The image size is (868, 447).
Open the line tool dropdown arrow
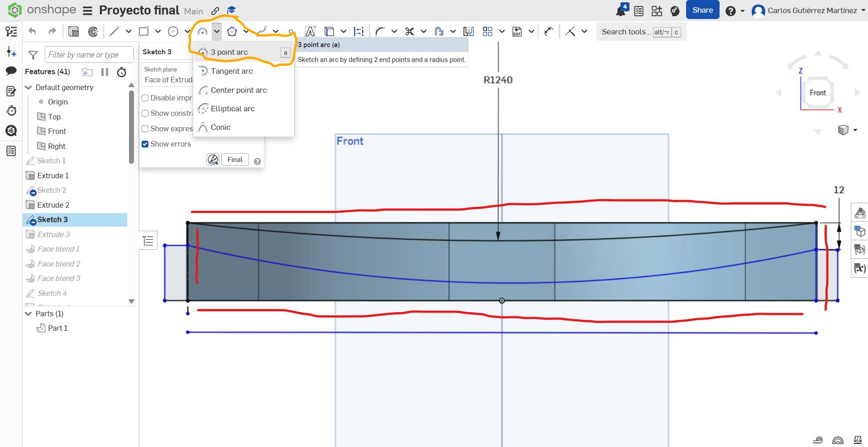pos(129,31)
